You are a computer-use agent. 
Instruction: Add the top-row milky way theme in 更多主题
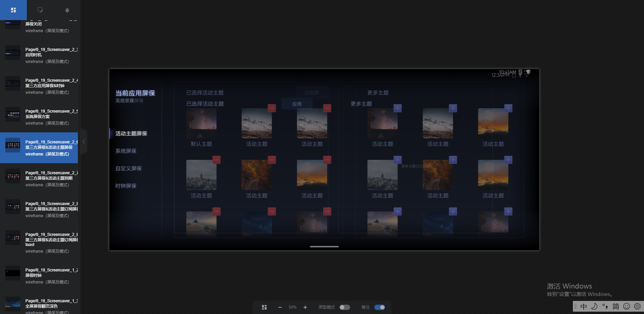click(x=397, y=108)
